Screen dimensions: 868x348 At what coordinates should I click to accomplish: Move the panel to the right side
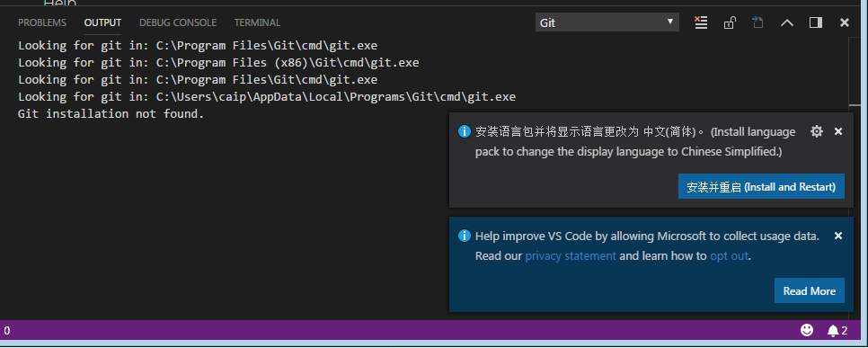815,22
